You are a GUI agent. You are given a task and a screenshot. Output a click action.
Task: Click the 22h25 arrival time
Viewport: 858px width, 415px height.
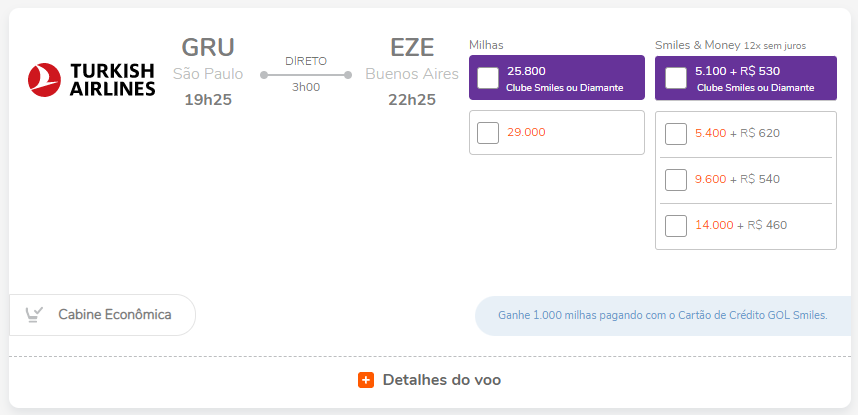[x=412, y=99]
